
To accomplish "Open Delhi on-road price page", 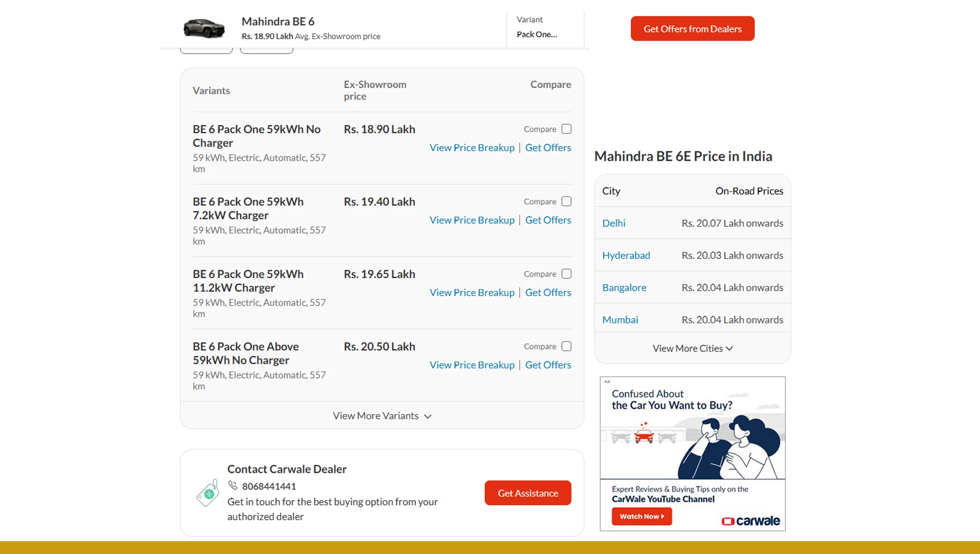I will [x=613, y=223].
